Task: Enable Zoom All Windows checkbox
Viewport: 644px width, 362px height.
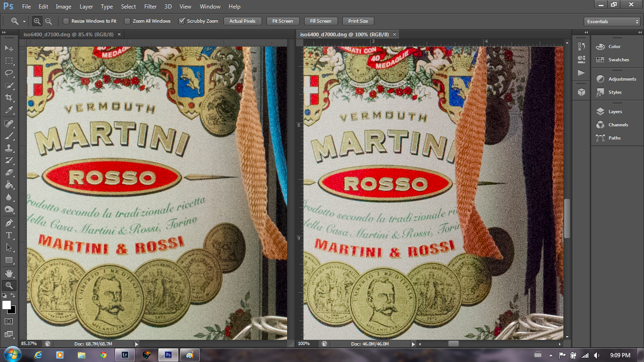Action: tap(127, 21)
